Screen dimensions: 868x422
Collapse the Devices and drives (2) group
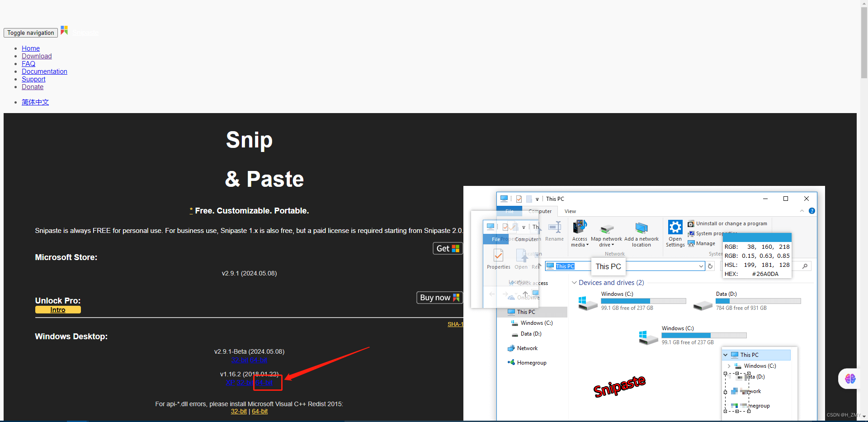pos(574,283)
